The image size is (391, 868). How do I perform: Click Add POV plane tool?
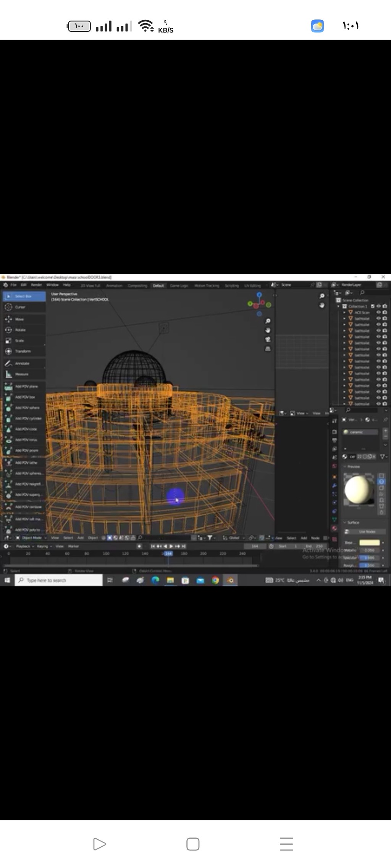[x=24, y=386]
